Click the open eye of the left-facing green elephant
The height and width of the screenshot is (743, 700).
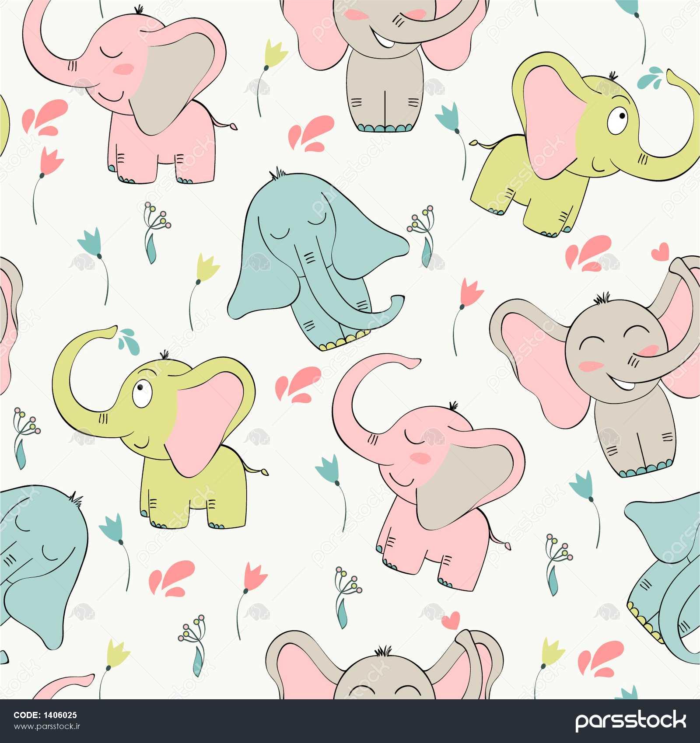tap(140, 388)
